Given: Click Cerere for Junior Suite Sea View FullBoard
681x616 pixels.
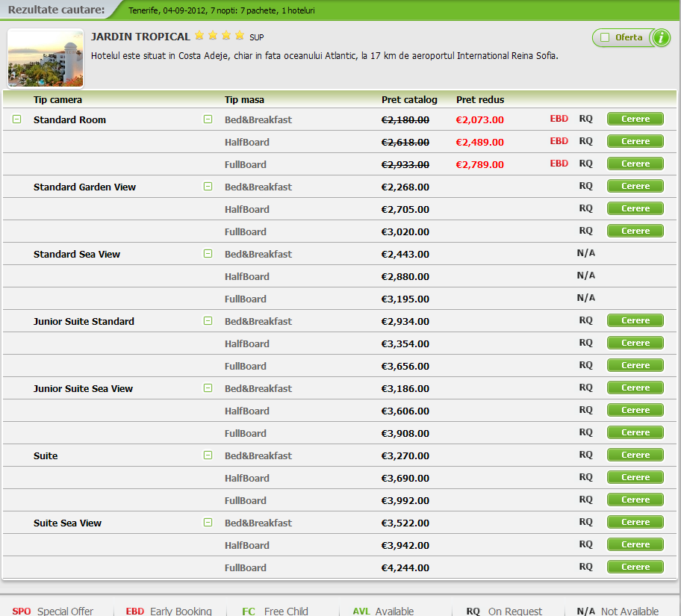Looking at the screenshot, I should click(x=635, y=432).
